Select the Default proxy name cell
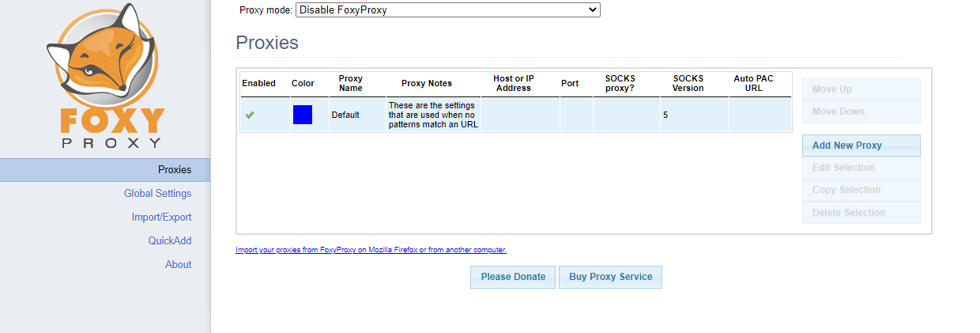Image resolution: width=980 pixels, height=333 pixels. point(345,115)
